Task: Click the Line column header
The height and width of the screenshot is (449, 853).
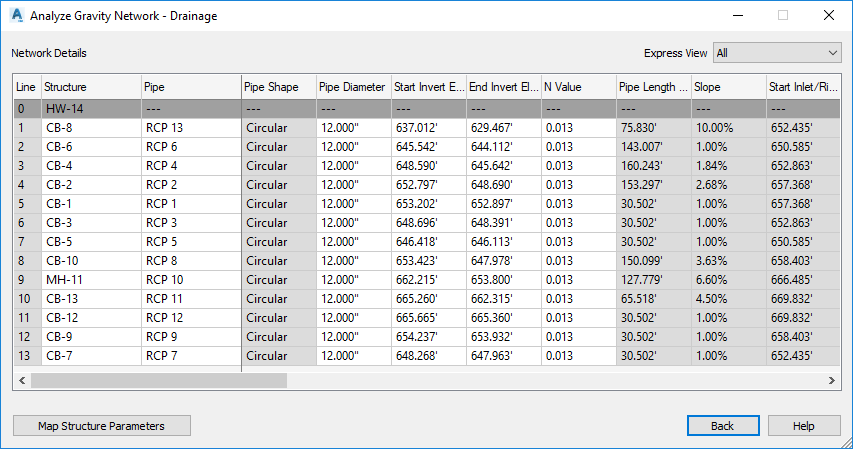Action: point(27,87)
